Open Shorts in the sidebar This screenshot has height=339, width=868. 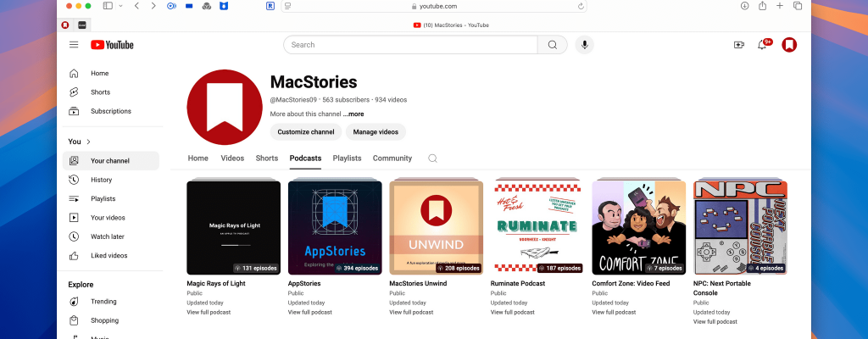pyautogui.click(x=100, y=92)
